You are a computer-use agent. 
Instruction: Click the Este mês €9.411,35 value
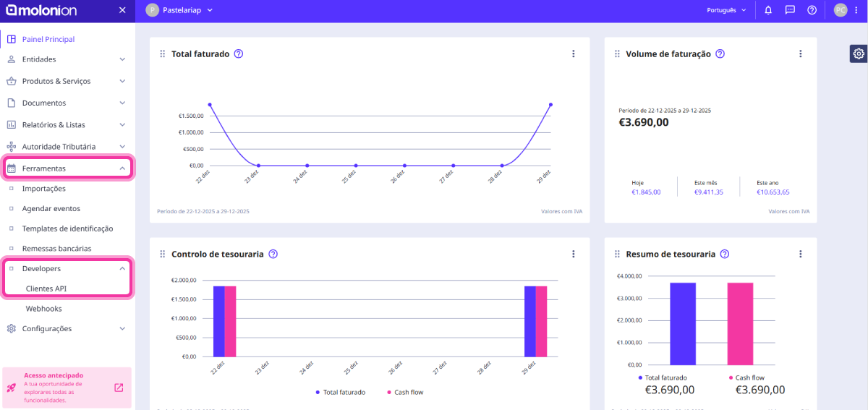(x=708, y=192)
